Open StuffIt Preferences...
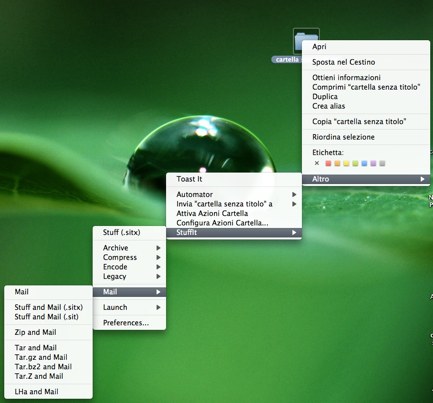The width and height of the screenshot is (433, 403). pos(129,323)
